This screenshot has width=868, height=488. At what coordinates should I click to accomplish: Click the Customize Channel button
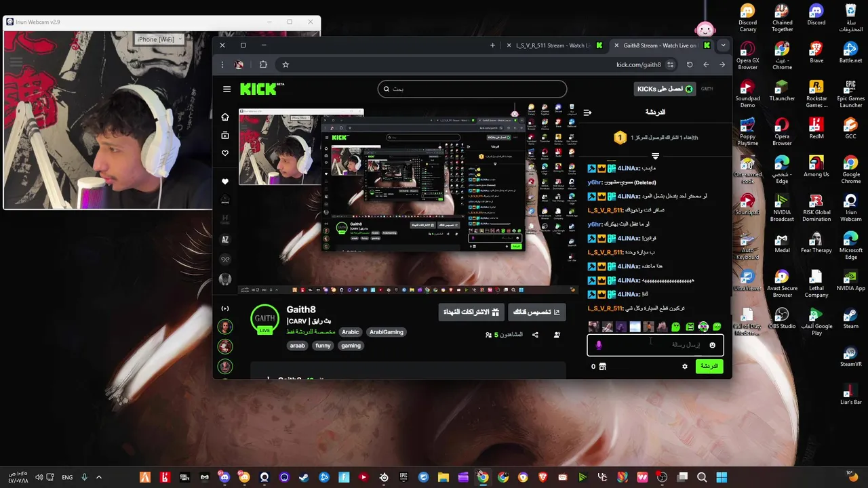point(536,312)
